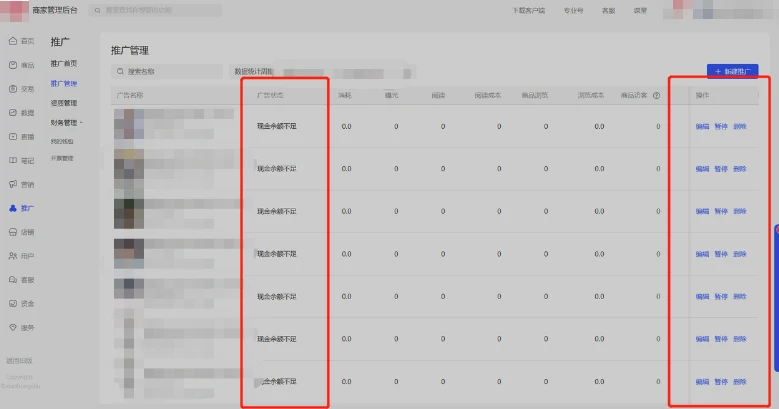Click 删除 in the first ad row
The image size is (779, 409).
(740, 126)
